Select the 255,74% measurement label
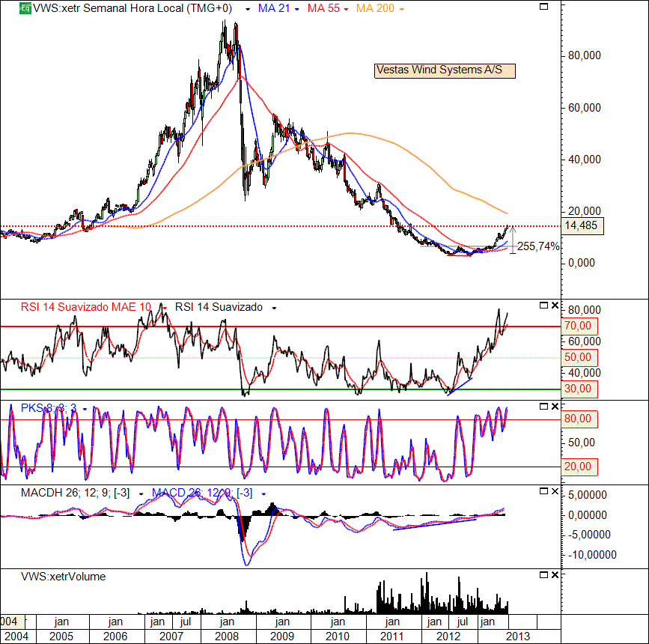Image resolution: width=649 pixels, height=644 pixels. point(538,246)
